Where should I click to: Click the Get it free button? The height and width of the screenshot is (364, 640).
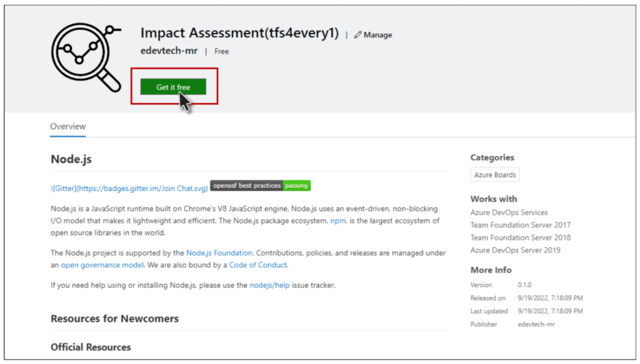point(173,87)
